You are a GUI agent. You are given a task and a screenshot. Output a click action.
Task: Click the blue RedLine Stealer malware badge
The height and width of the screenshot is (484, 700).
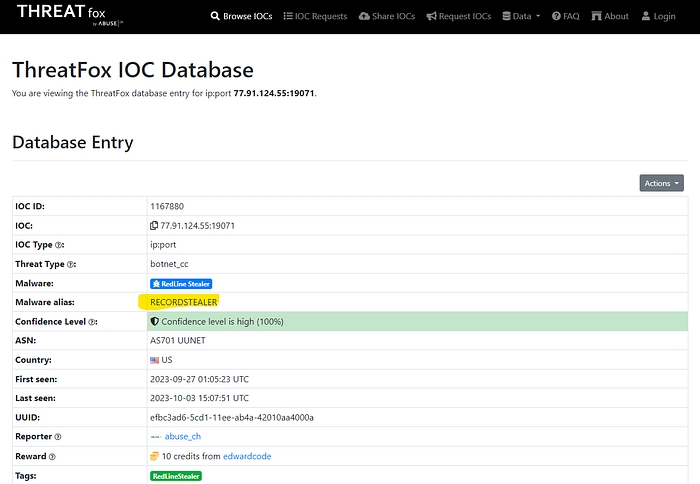pos(181,284)
